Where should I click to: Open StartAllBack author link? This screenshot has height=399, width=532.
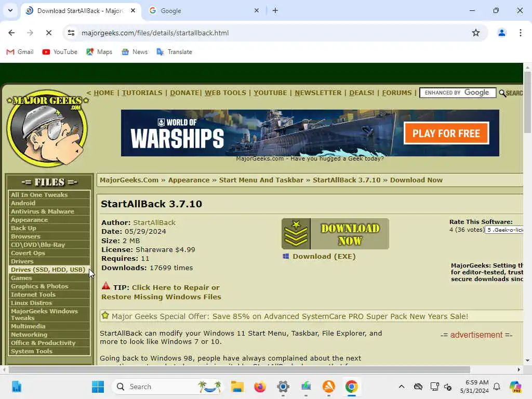(154, 222)
